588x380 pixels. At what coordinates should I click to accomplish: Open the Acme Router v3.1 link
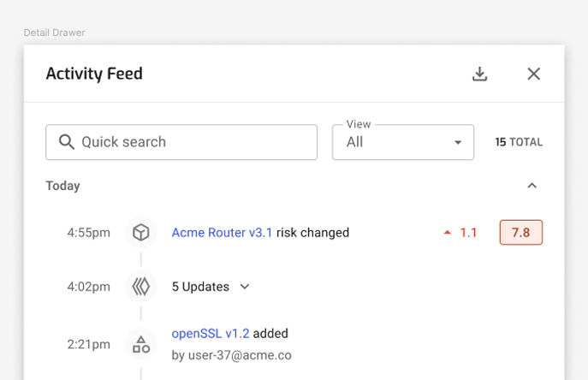(222, 233)
